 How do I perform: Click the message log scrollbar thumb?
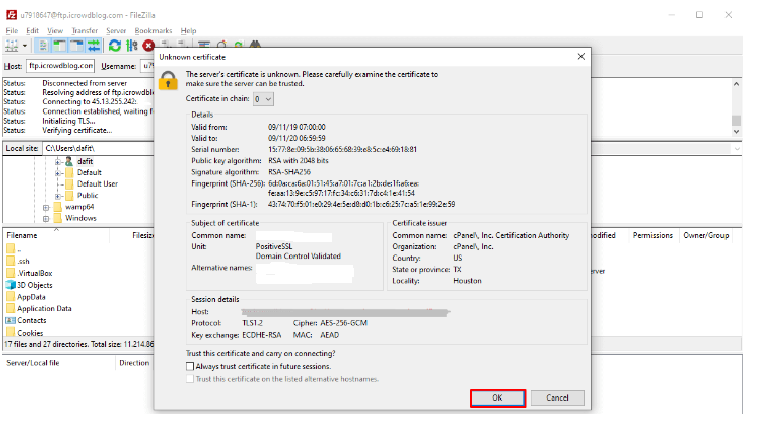point(736,120)
